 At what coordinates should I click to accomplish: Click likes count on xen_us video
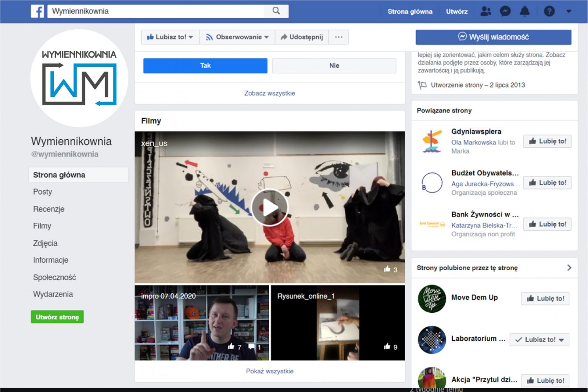(391, 269)
